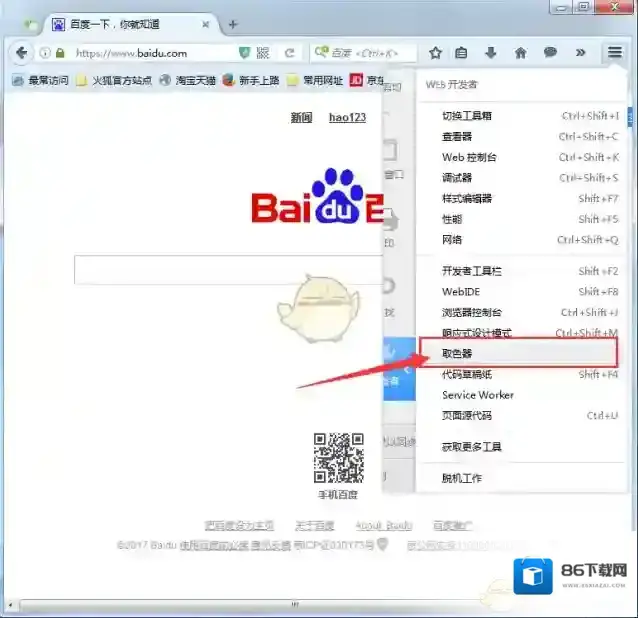Viewport: 638px width, 618px height.
Task: Select Service Worker menu item
Action: pyautogui.click(x=523, y=395)
